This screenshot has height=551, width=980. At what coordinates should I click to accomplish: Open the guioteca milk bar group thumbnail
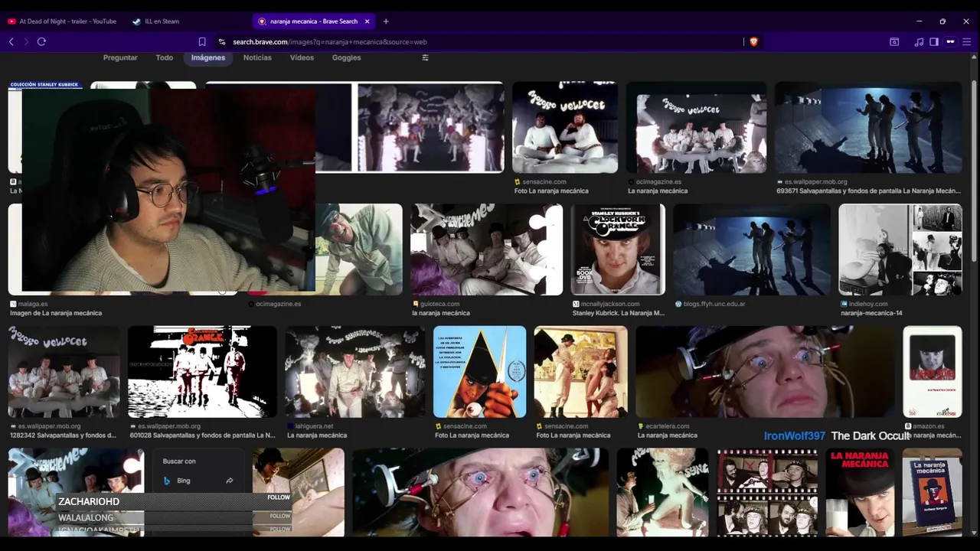pos(486,249)
